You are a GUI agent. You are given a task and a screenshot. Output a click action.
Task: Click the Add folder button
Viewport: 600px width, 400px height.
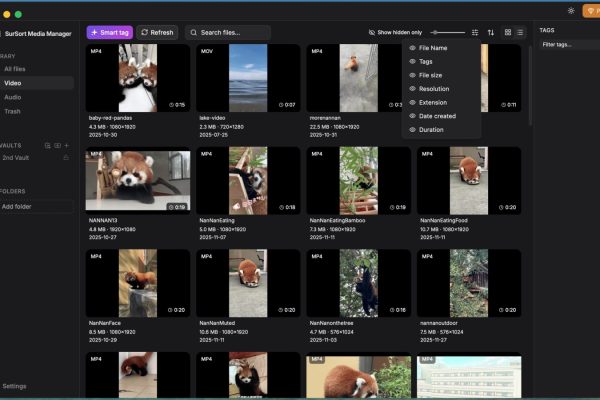click(36, 207)
